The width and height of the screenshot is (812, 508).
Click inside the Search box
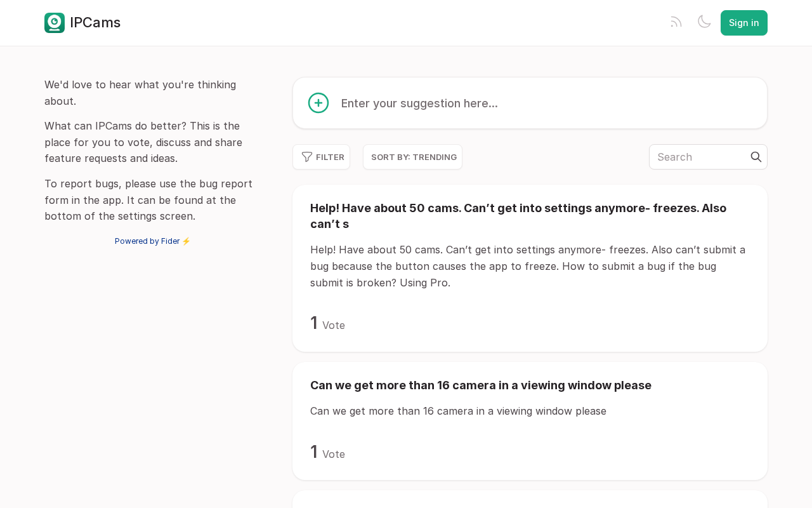pos(701,157)
